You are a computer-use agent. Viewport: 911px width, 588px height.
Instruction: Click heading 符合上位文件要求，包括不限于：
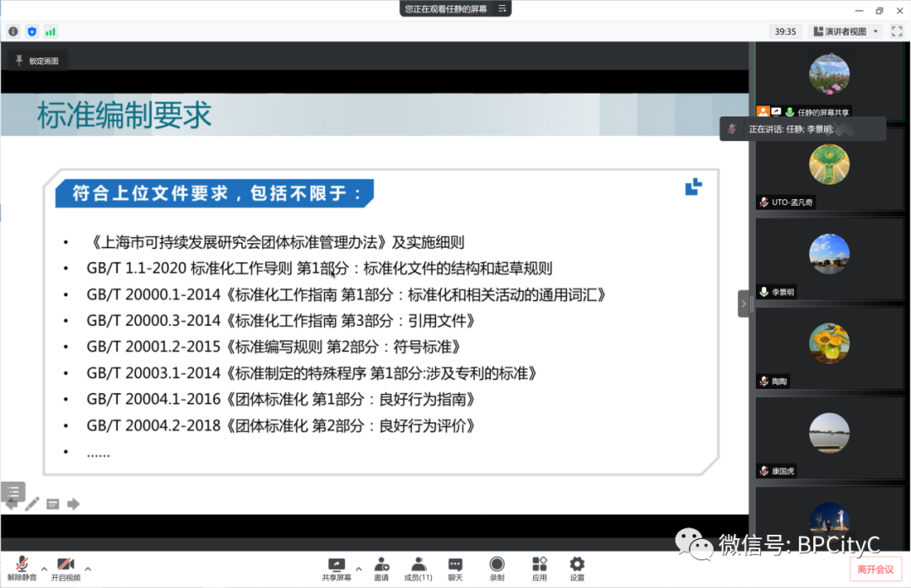pyautogui.click(x=215, y=193)
